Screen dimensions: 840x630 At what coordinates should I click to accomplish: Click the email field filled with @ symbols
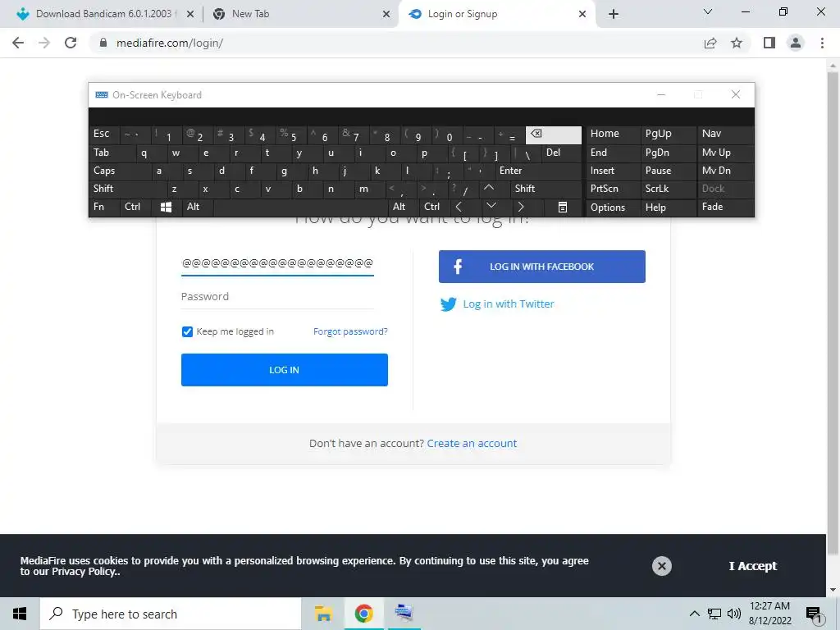pyautogui.click(x=277, y=263)
